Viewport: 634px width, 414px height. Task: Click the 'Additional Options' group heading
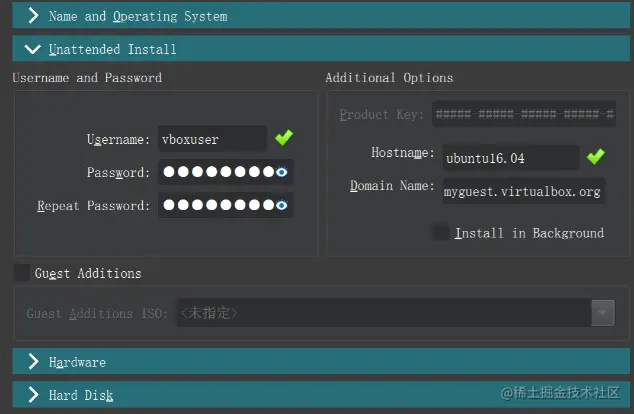tap(389, 78)
